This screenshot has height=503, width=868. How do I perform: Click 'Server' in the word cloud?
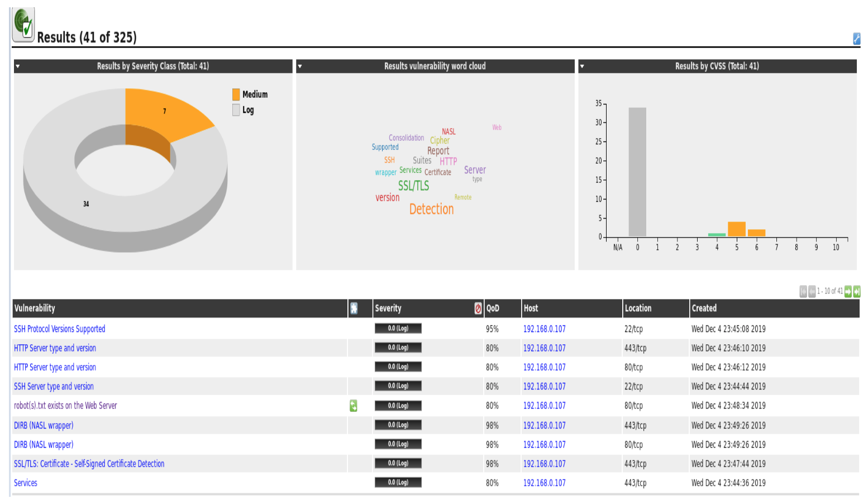475,170
